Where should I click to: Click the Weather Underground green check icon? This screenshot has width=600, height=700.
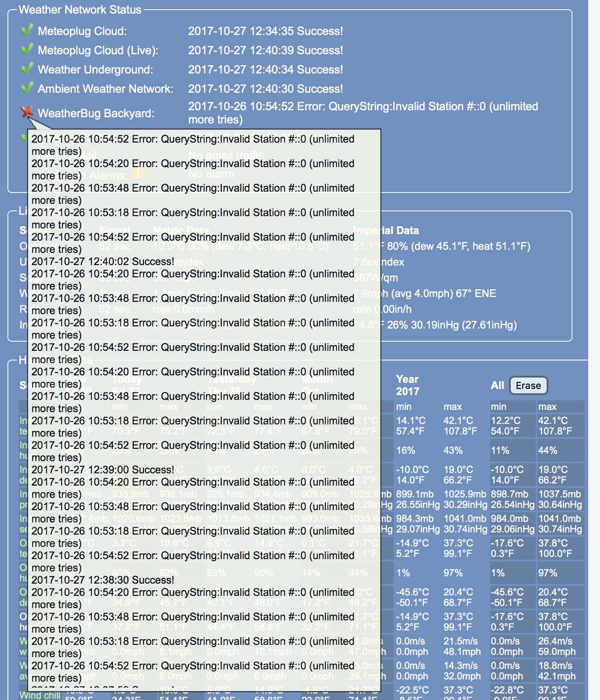[27, 69]
